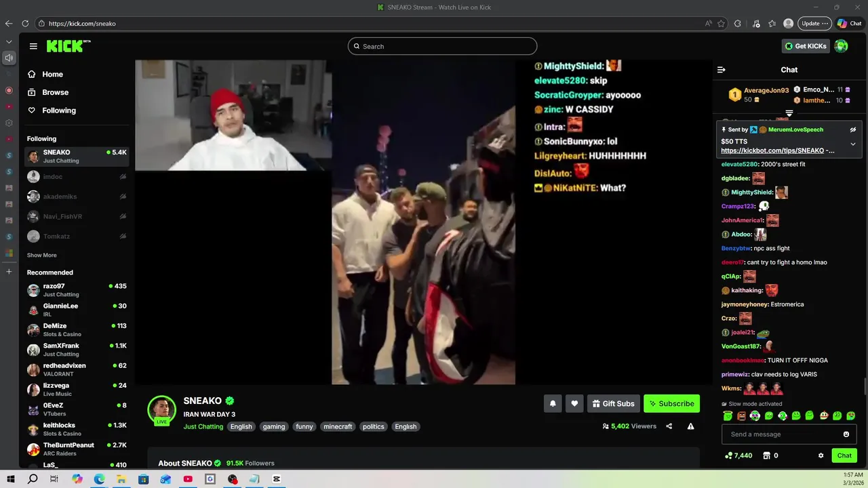Insert the angel halo Kick emote
This screenshot has height=488, width=868.
point(728,415)
